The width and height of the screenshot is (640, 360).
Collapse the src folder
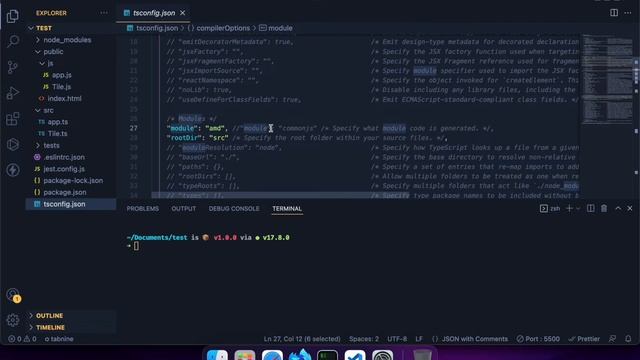48,110
